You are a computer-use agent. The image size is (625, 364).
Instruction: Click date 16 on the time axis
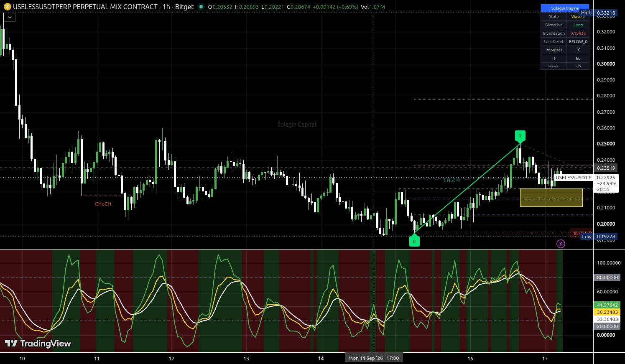coord(470,359)
